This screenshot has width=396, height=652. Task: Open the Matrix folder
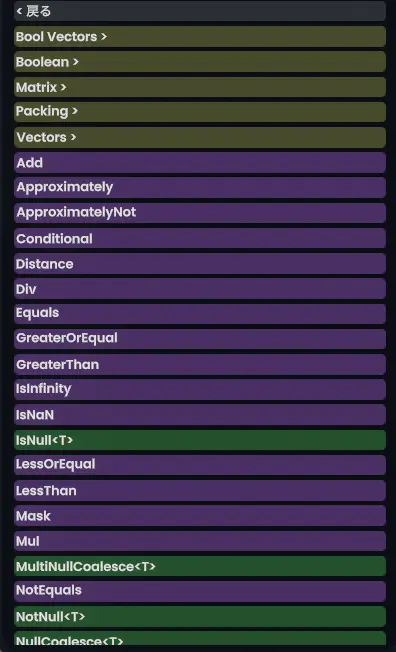(x=200, y=87)
